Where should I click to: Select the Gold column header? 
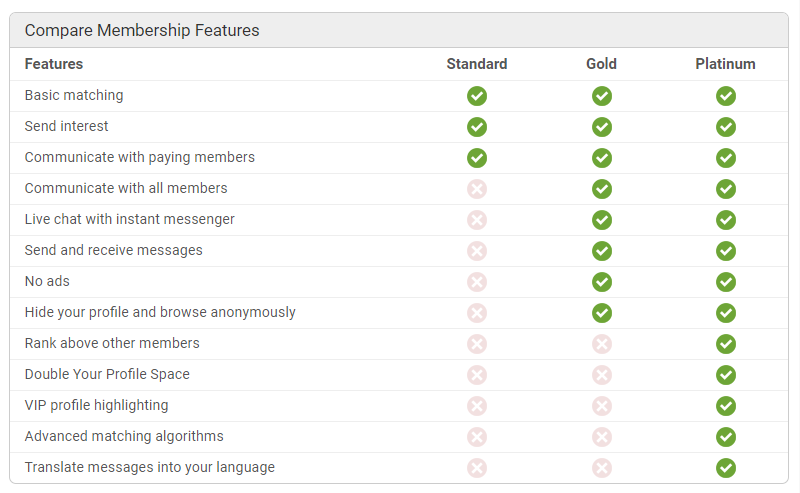pos(602,64)
